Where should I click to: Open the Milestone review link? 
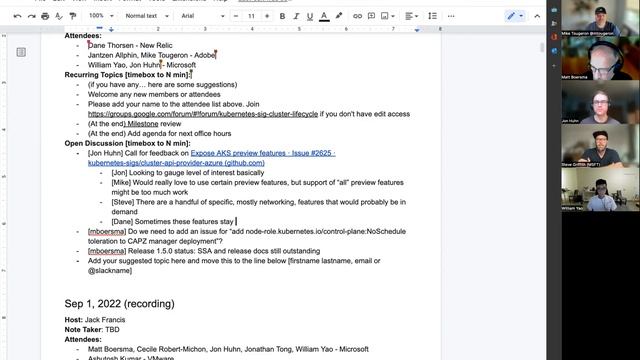pyautogui.click(x=142, y=124)
